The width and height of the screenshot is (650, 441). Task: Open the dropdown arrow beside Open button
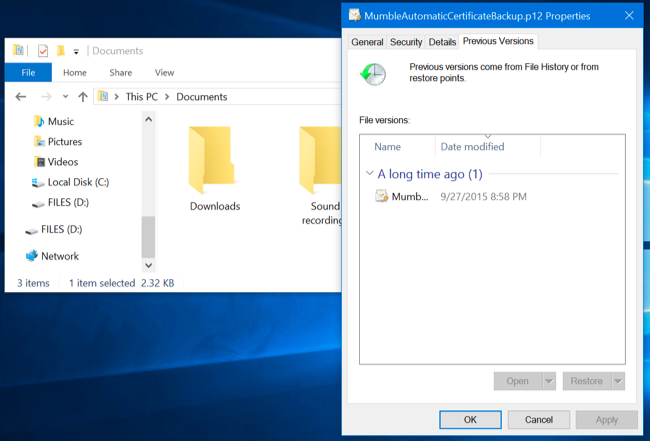(549, 381)
